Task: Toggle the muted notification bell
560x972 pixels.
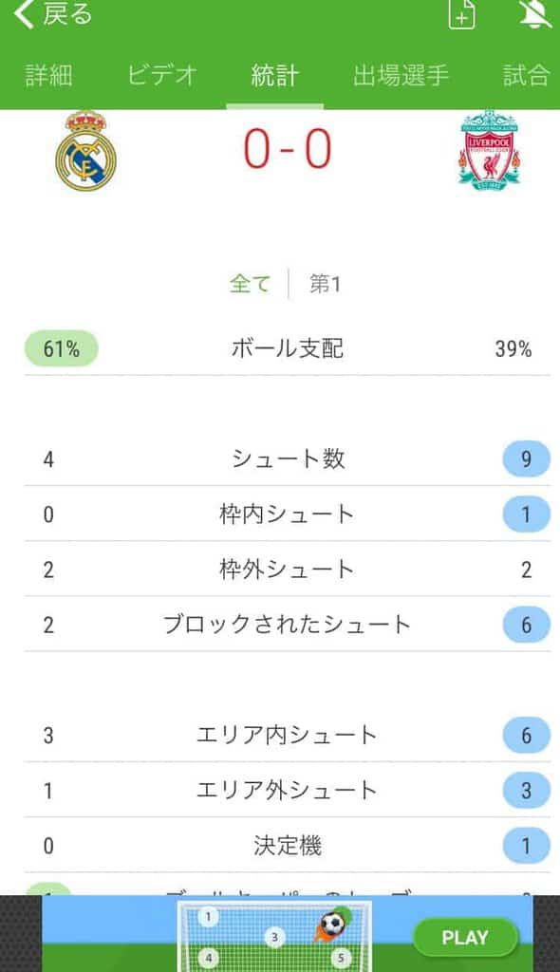Action: 535,13
